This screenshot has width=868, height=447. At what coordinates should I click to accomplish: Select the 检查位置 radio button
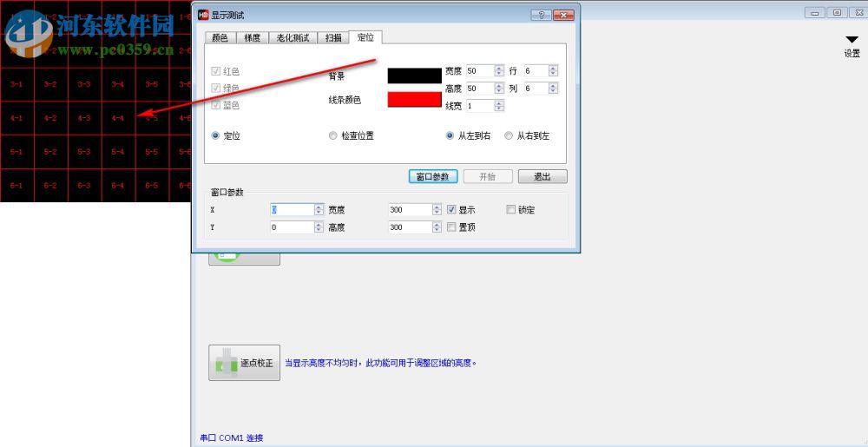[x=332, y=135]
